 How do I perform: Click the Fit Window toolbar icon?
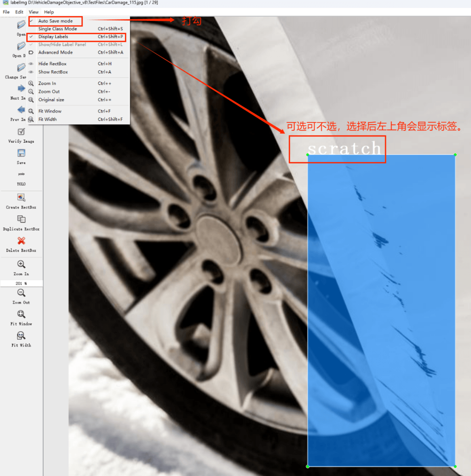pyautogui.click(x=21, y=314)
